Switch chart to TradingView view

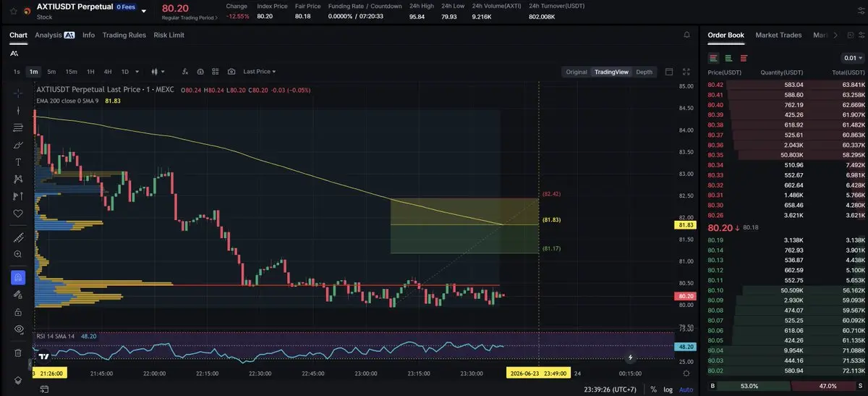pos(611,72)
